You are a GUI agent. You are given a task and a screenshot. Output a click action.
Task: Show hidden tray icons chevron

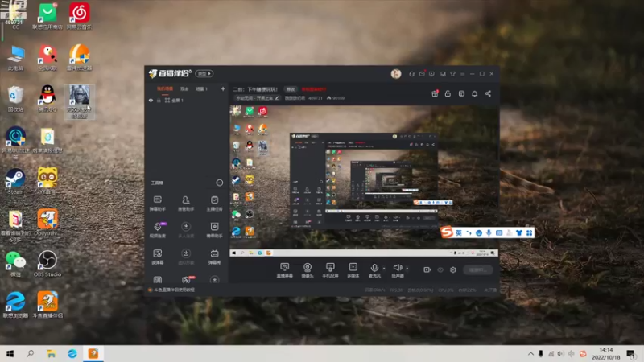530,353
